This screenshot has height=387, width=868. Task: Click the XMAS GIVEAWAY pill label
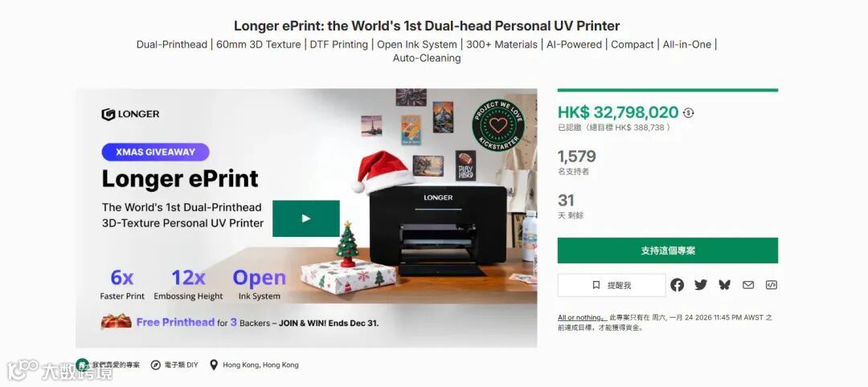point(156,152)
